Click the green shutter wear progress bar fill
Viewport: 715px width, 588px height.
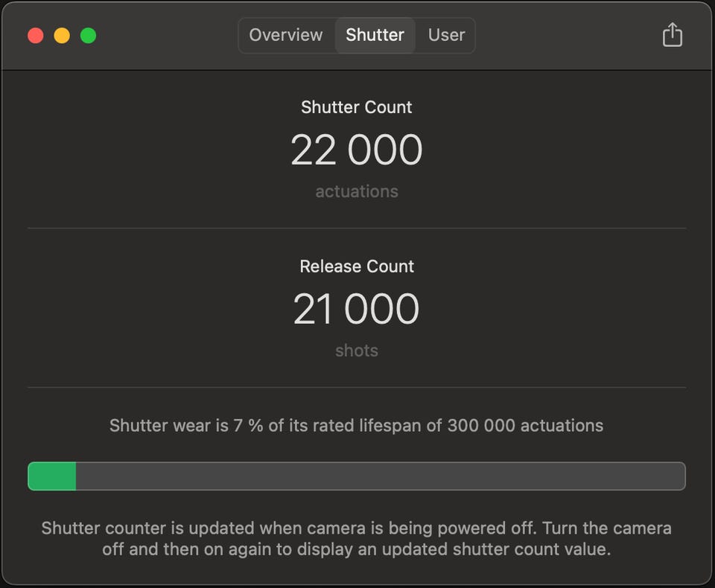click(52, 476)
